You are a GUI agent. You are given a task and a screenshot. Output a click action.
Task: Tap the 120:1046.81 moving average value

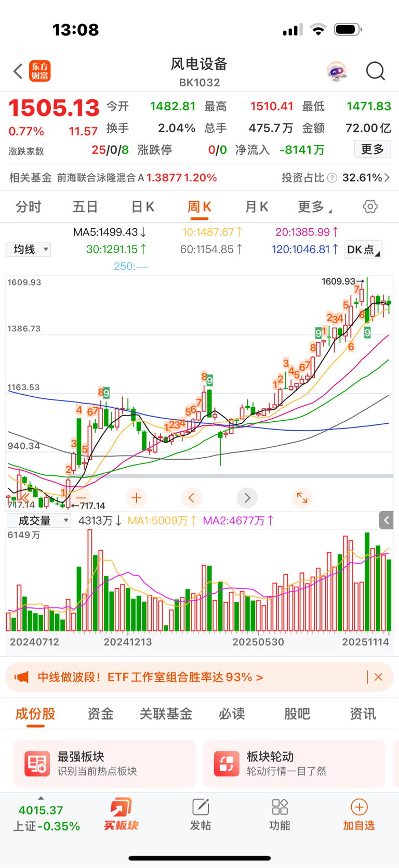coord(305,250)
